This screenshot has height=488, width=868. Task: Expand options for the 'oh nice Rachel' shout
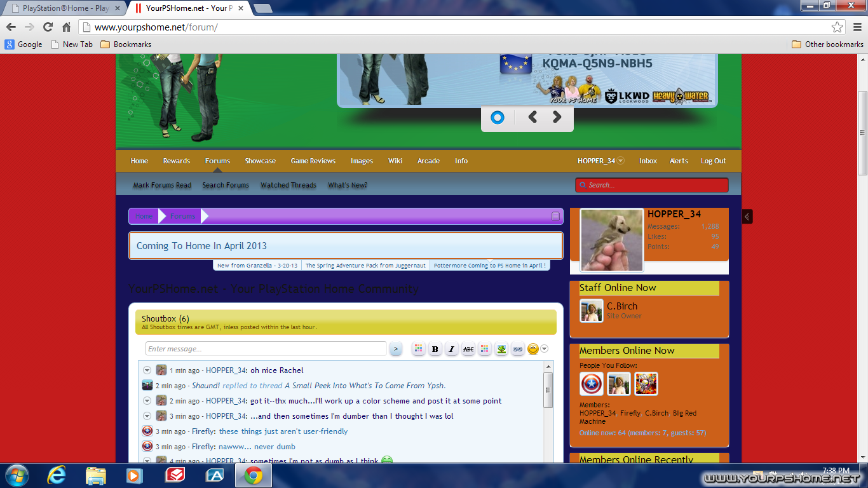coord(147,370)
